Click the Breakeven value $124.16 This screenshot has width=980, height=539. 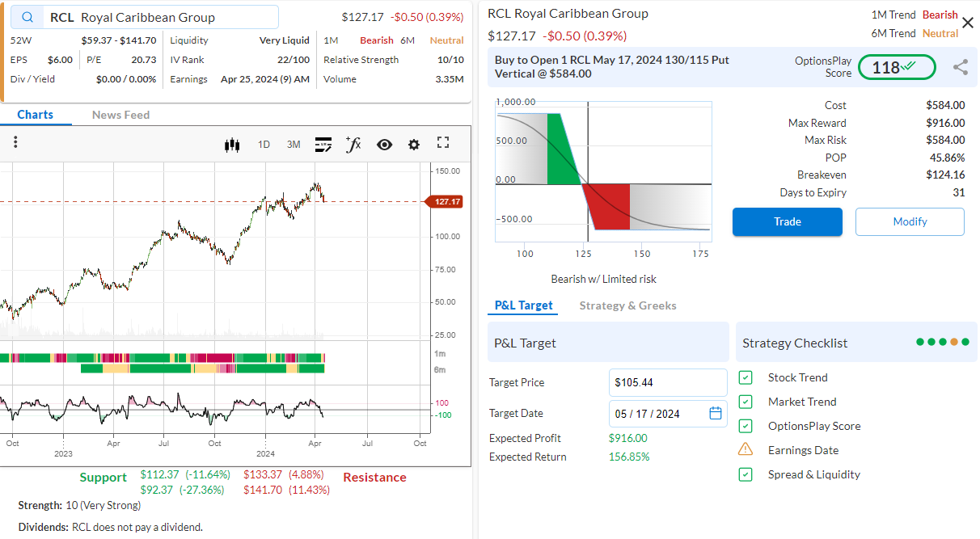[x=945, y=175]
